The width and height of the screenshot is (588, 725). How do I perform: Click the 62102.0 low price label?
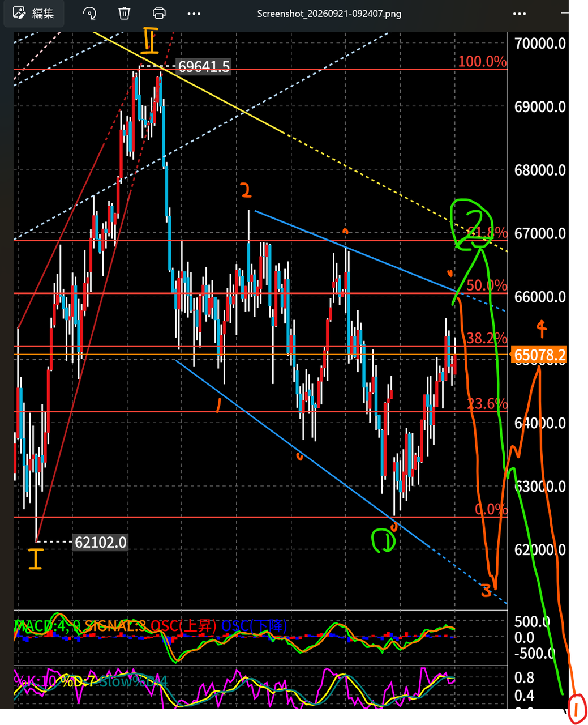(x=100, y=542)
